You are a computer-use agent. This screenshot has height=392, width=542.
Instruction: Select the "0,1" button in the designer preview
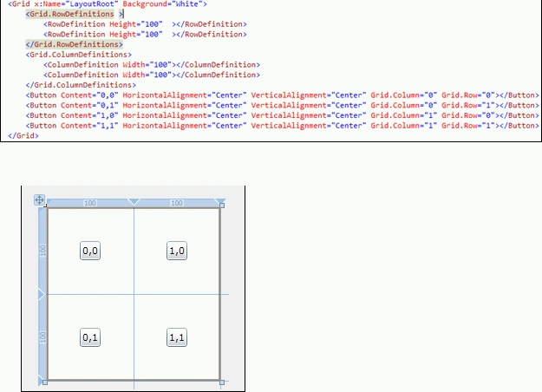[x=90, y=337]
